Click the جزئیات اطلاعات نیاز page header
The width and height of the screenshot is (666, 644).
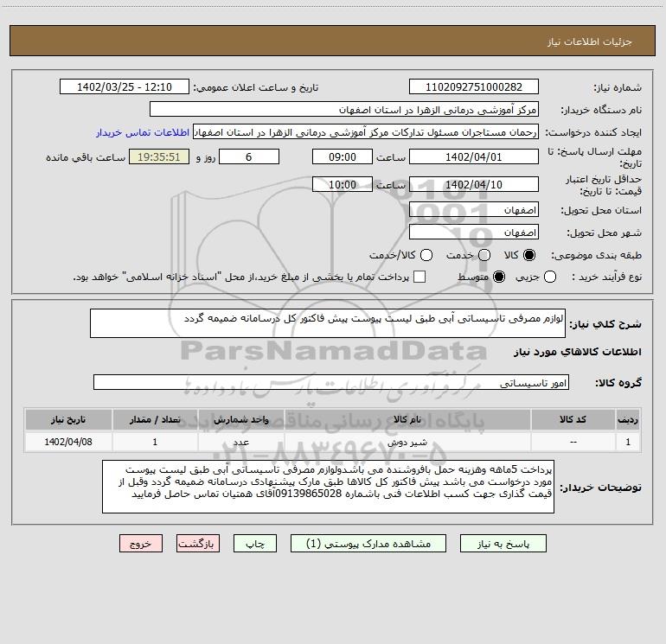pyautogui.click(x=590, y=41)
